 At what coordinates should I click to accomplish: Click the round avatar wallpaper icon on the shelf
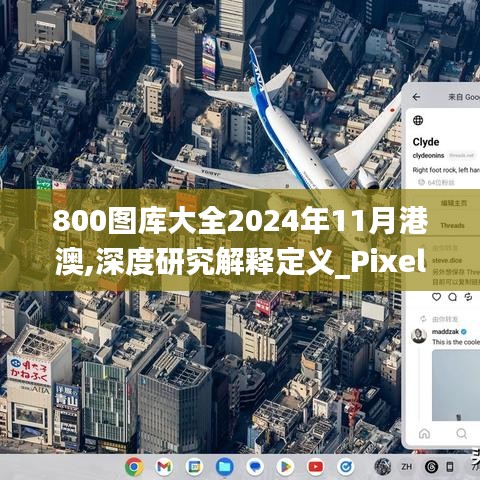383,467
